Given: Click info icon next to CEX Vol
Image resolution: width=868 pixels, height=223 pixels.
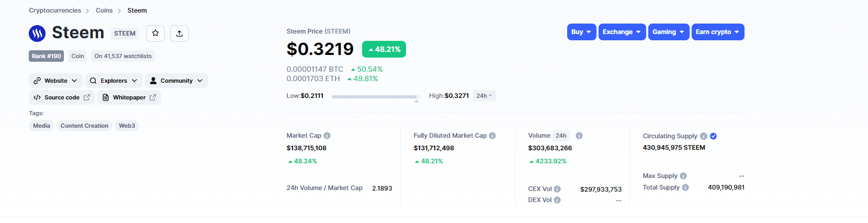Looking at the screenshot, I should pyautogui.click(x=557, y=189).
